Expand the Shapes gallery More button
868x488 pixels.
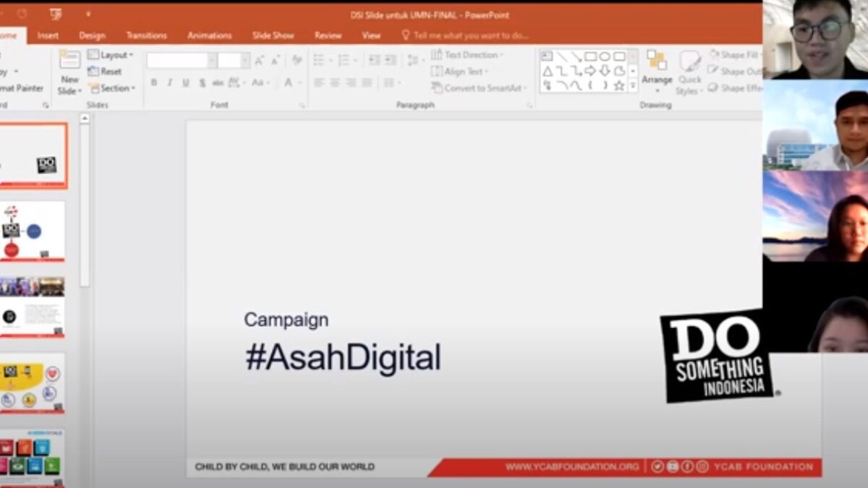coord(633,86)
